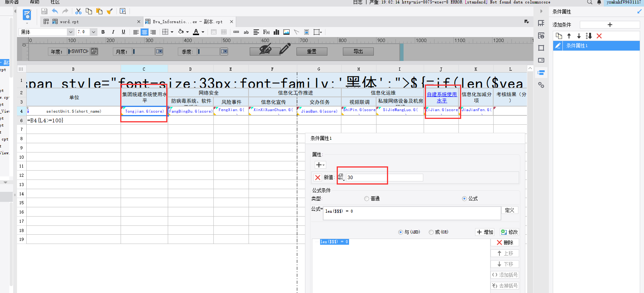Screen dimensions: 644x293
Task: Click the 删除 condition button
Action: click(x=505, y=242)
